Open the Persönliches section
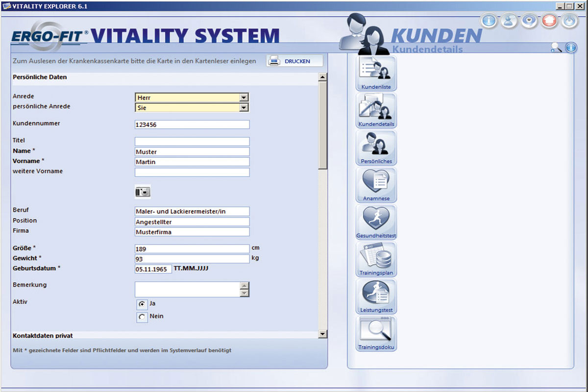Screen dimensions: 588x392 click(x=376, y=148)
